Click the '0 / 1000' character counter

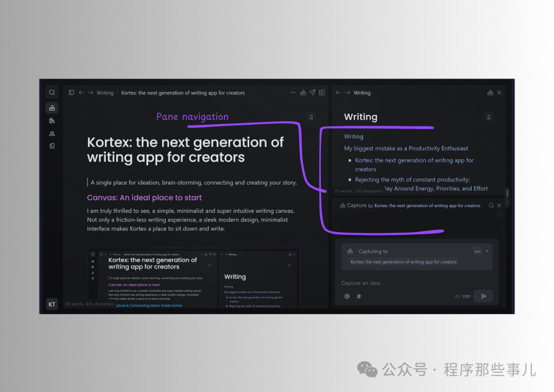(463, 296)
